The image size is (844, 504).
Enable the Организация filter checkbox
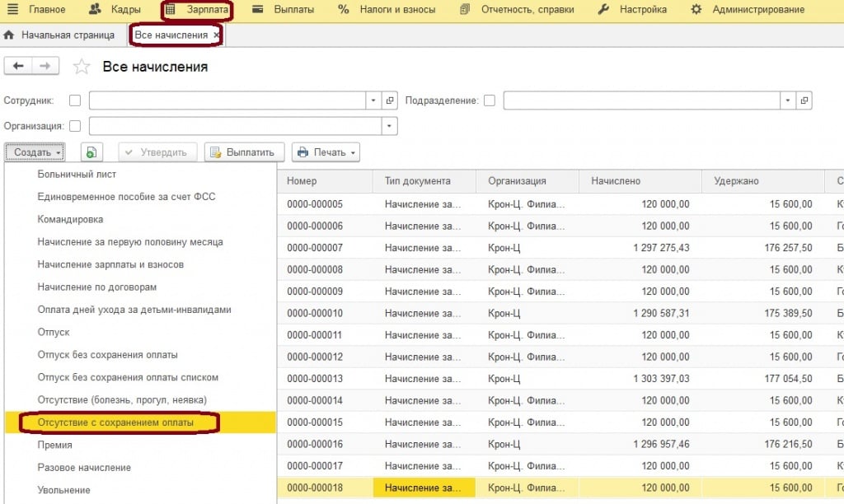tap(75, 126)
